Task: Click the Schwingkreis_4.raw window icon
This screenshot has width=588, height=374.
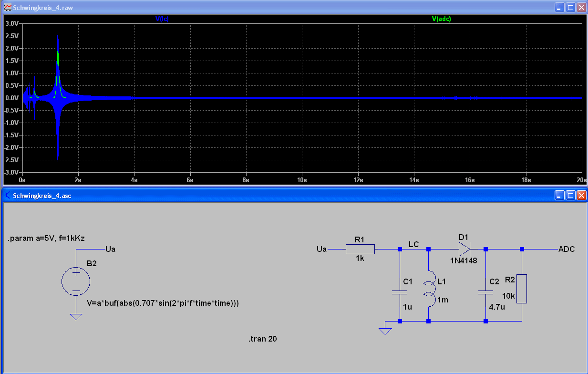Action: pyautogui.click(x=8, y=8)
